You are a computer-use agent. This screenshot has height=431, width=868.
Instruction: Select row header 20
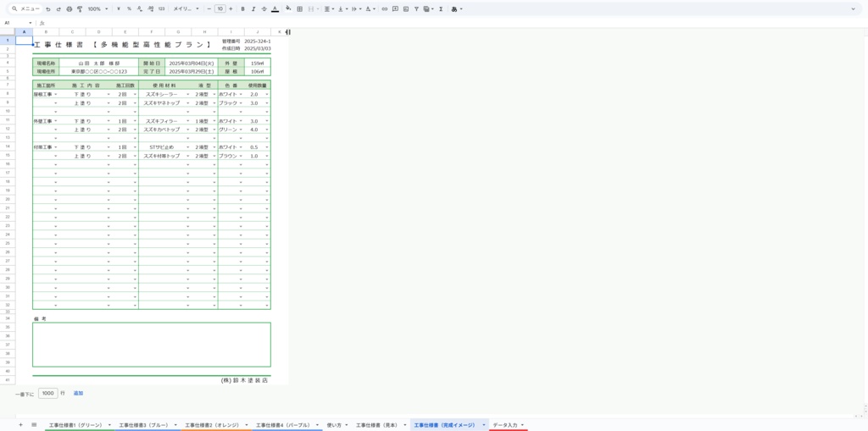(8, 199)
